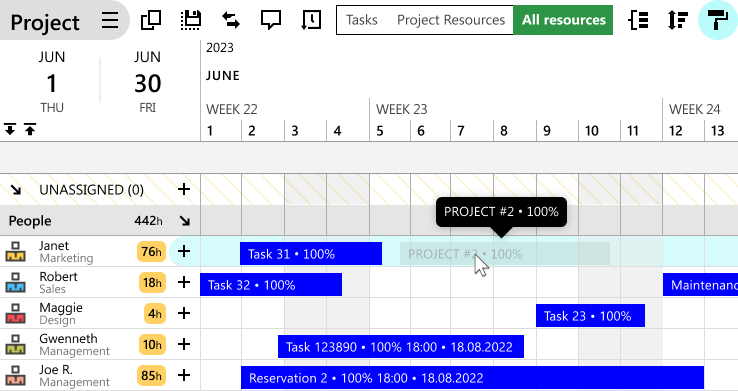Click the expand all rows arrow

tap(10, 129)
